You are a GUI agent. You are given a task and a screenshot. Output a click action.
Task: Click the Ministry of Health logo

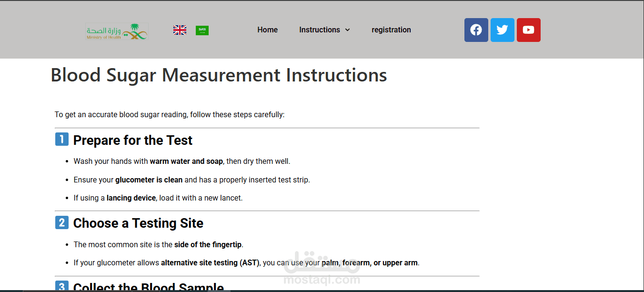pyautogui.click(x=117, y=31)
